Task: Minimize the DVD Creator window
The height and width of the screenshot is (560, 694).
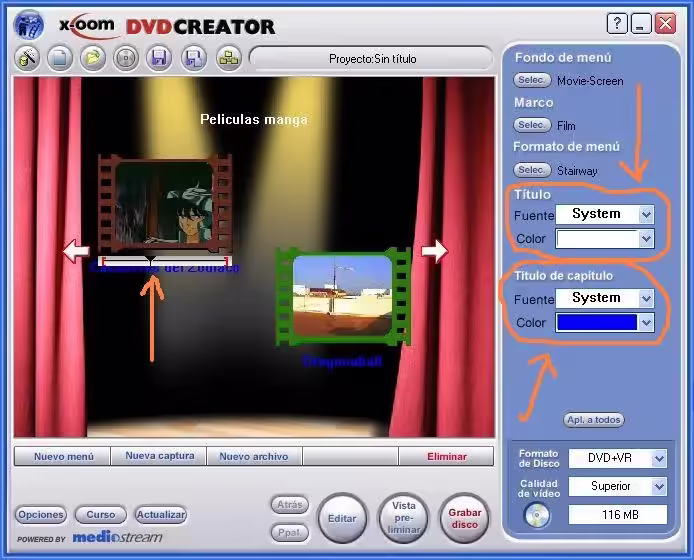Action: tap(641, 23)
